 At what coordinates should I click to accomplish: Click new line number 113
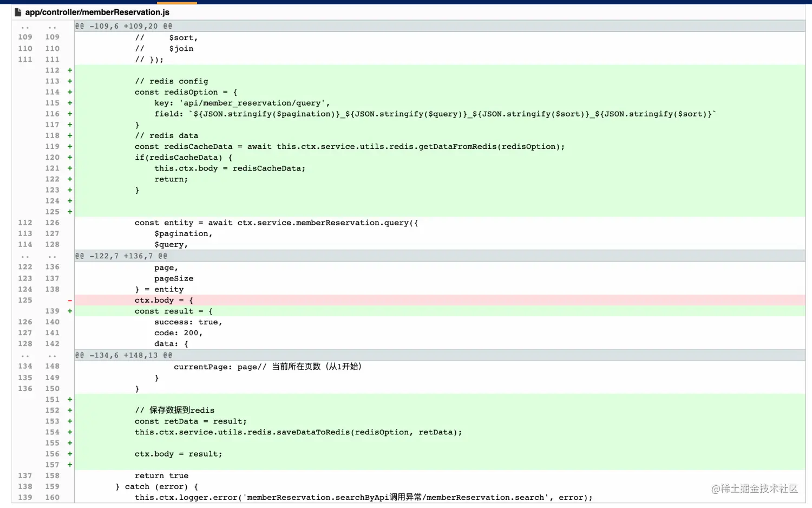click(x=53, y=81)
